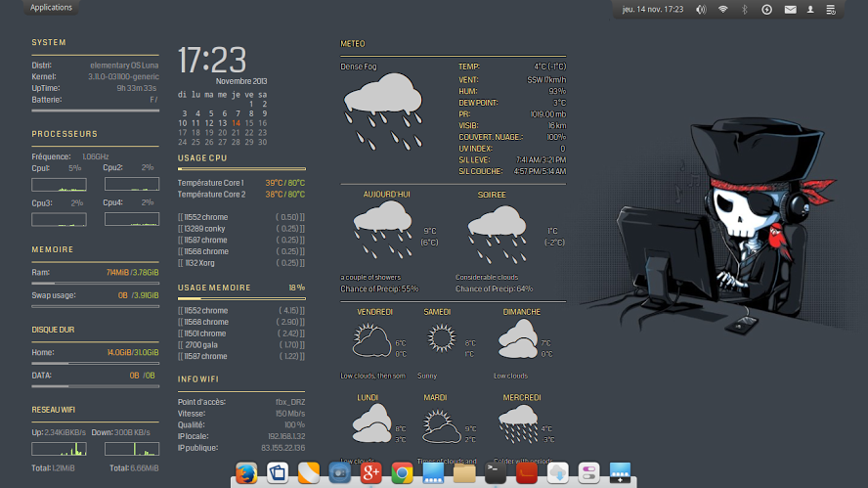868x488 pixels.
Task: Click the '11501 chrome' memory row
Action: tap(241, 333)
